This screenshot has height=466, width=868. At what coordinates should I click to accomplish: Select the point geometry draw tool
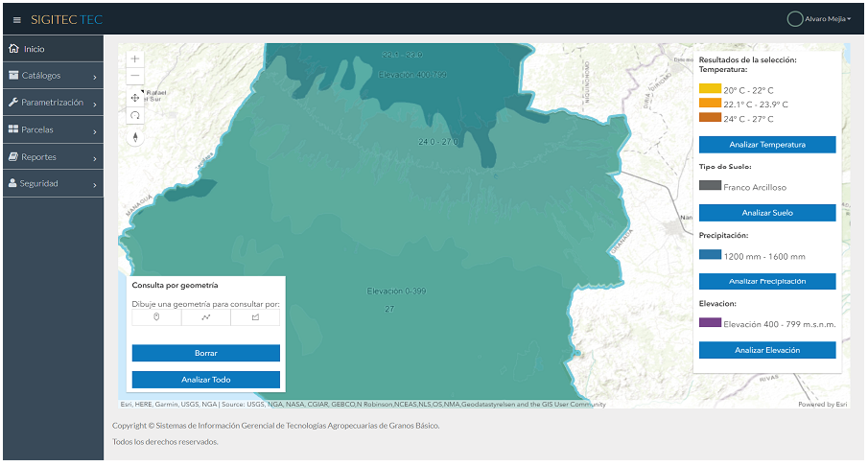(156, 317)
